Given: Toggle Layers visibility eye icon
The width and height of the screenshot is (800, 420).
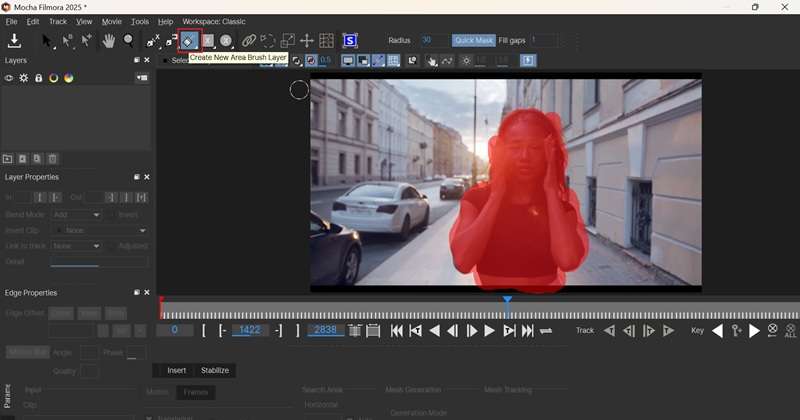Looking at the screenshot, I should (9, 78).
